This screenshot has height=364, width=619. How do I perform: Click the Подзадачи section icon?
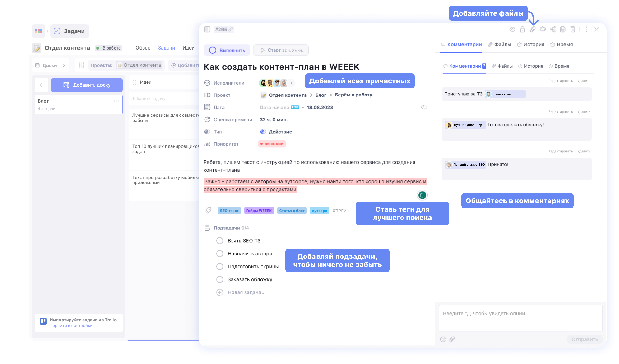[x=207, y=228]
